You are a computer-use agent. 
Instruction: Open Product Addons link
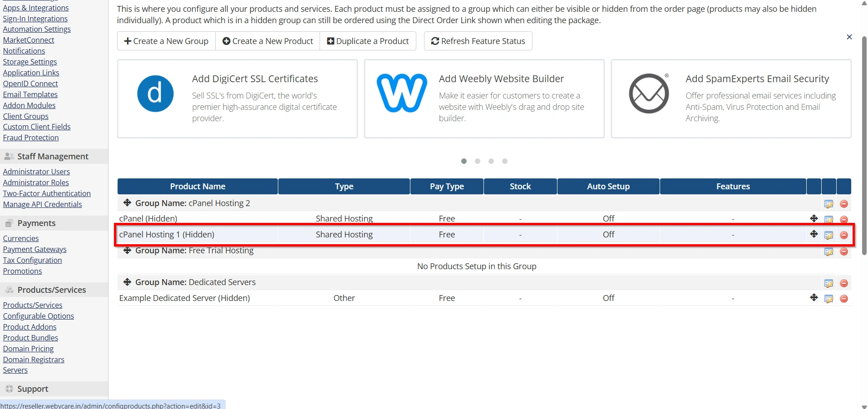click(x=30, y=327)
